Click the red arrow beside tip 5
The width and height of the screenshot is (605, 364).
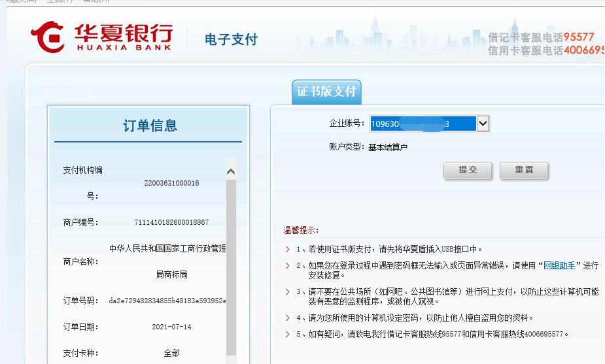click(x=287, y=335)
